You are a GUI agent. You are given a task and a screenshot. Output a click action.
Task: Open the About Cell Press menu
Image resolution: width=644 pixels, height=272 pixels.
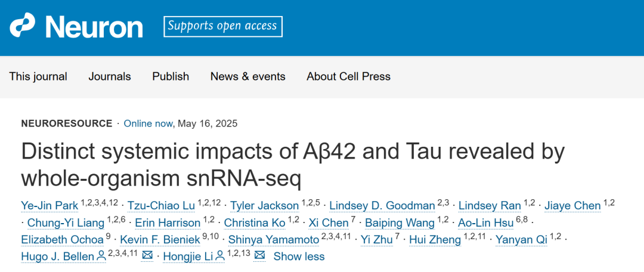click(x=348, y=76)
